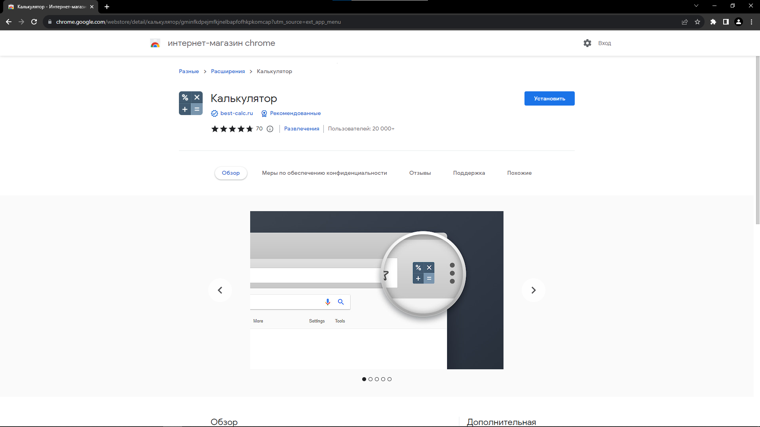Click the verified publisher checkmark icon

[214, 113]
